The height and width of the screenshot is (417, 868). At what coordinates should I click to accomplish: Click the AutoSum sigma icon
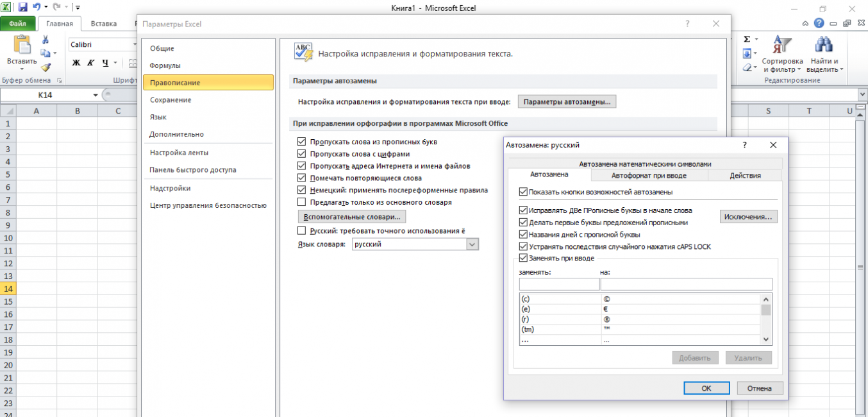[747, 39]
